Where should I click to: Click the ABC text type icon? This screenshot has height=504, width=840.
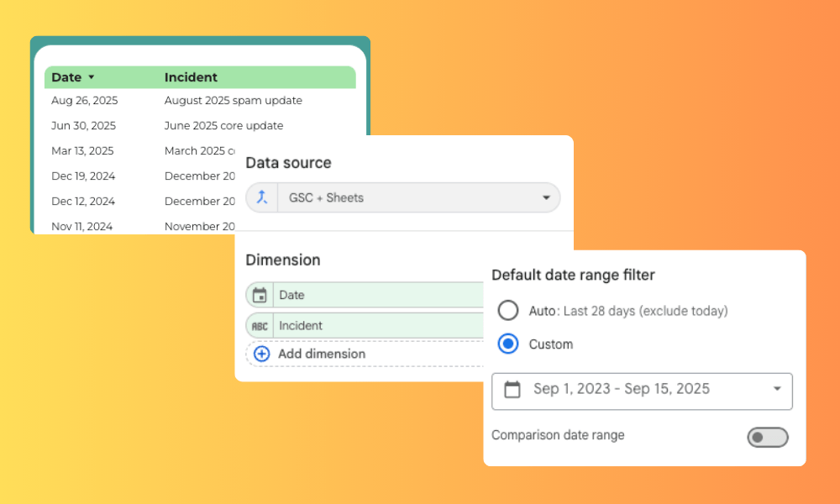pyautogui.click(x=260, y=326)
